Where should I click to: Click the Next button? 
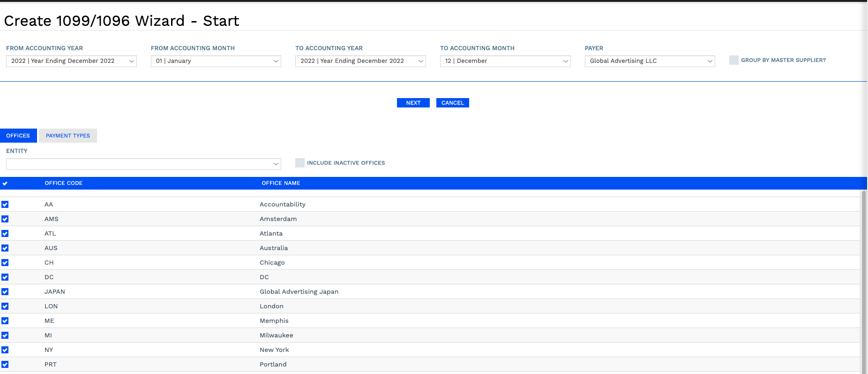pyautogui.click(x=413, y=103)
